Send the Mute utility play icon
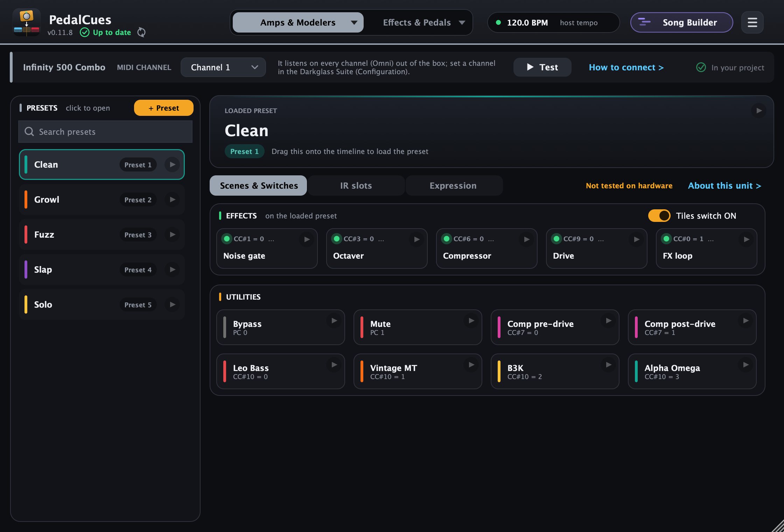 (x=471, y=321)
